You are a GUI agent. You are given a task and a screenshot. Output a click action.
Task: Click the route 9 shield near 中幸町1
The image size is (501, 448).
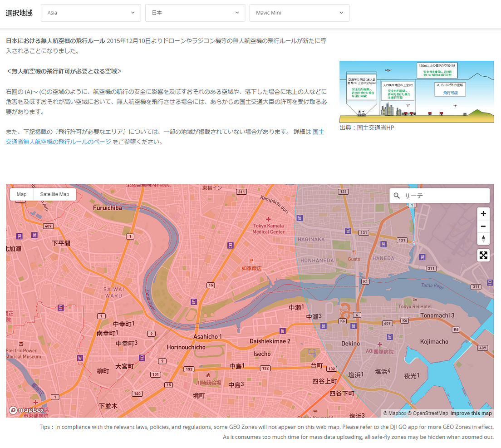(x=151, y=334)
